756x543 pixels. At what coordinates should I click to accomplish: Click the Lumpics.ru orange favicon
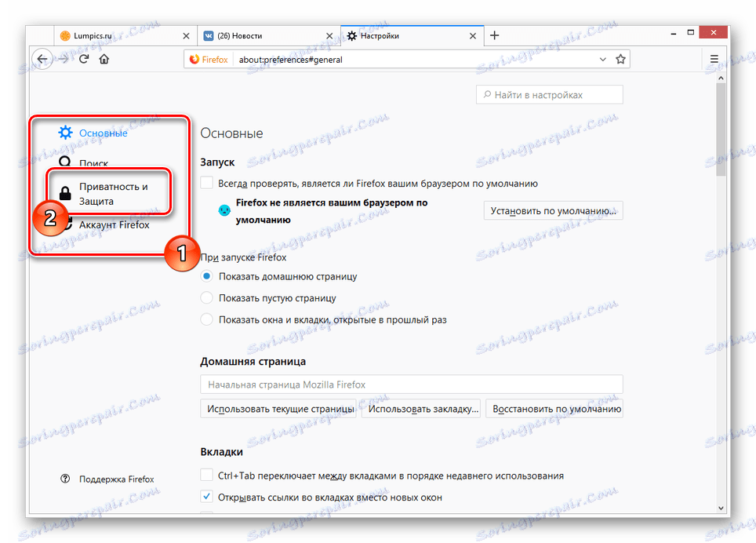(x=65, y=35)
